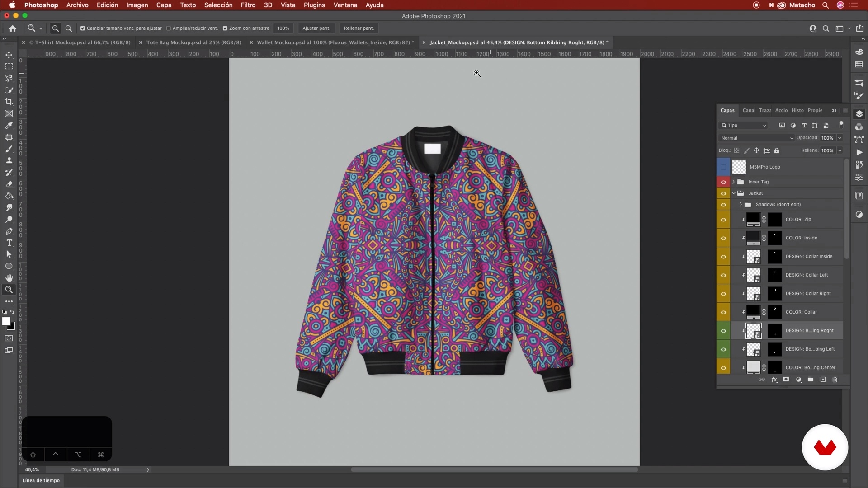Click Ajustar pant. button

316,28
